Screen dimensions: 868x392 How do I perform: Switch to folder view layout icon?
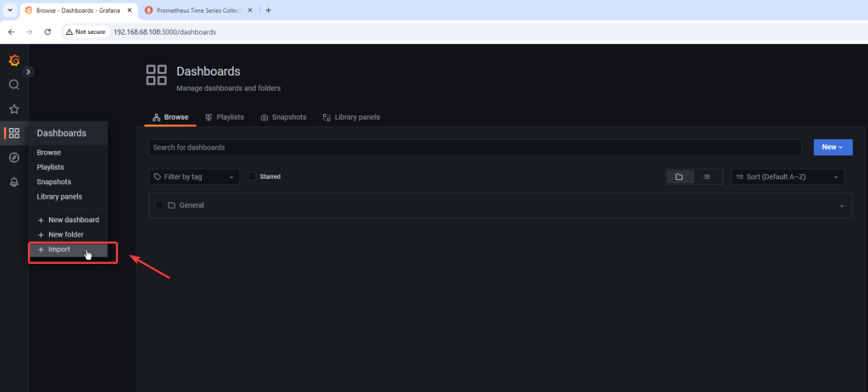pos(679,176)
